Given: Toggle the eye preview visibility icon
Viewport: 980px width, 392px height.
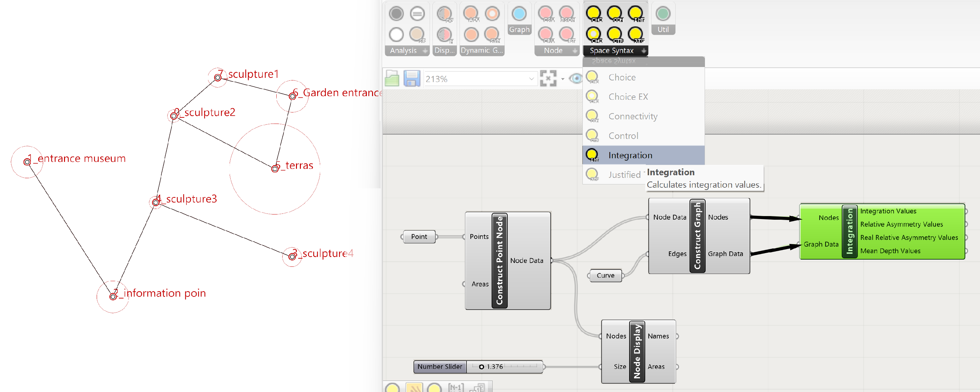Looking at the screenshot, I should click(576, 79).
